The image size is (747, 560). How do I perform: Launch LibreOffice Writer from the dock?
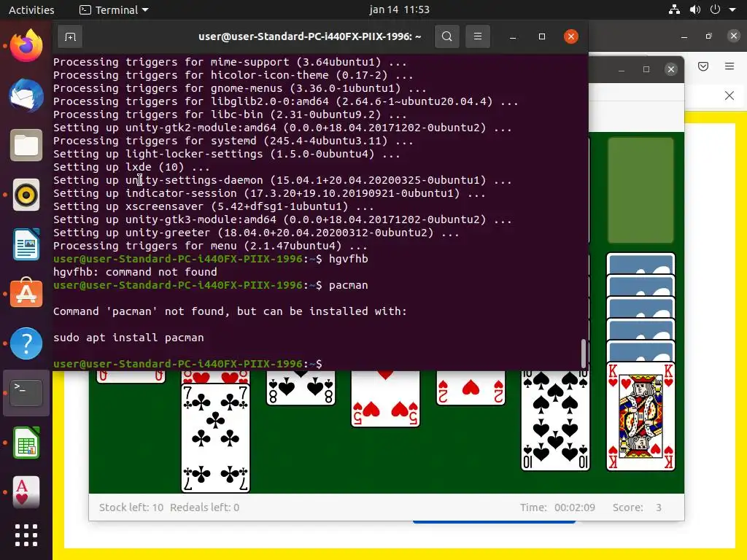pos(26,244)
